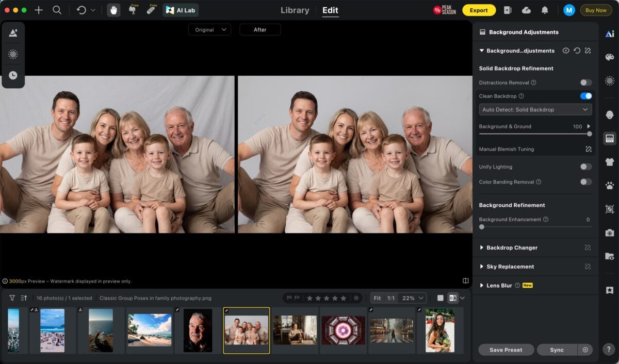Adjust the Background Enhancement slider
Screen dimensions: 619x364
point(482,227)
